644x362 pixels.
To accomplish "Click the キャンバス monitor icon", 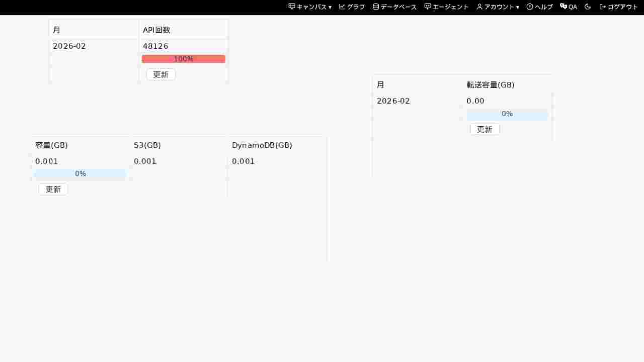I will [291, 7].
